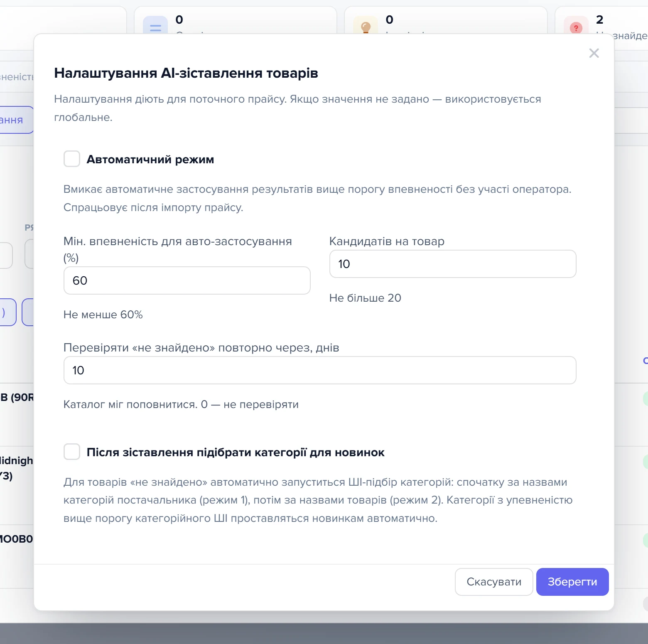
Task: Click hint text Не менше 60%
Action: pyautogui.click(x=103, y=315)
